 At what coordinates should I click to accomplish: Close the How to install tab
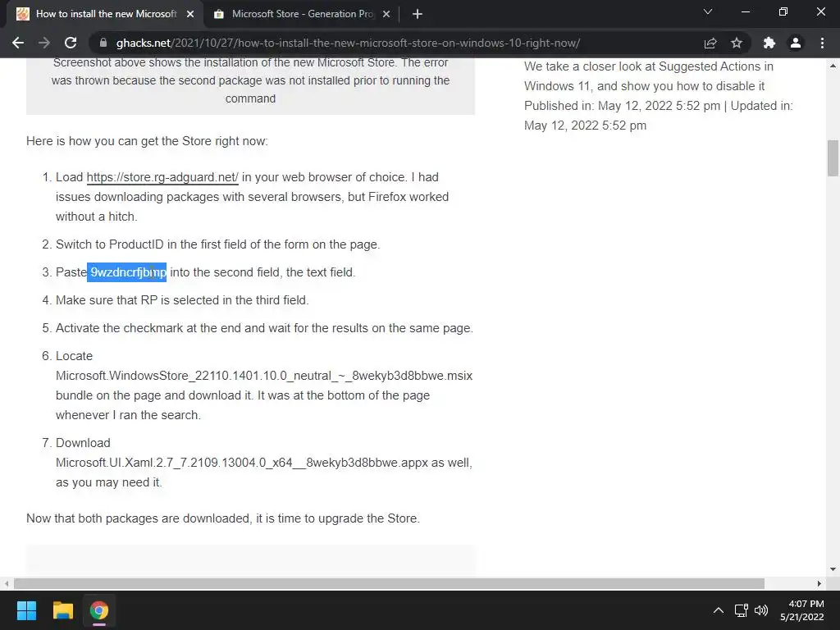pos(190,15)
